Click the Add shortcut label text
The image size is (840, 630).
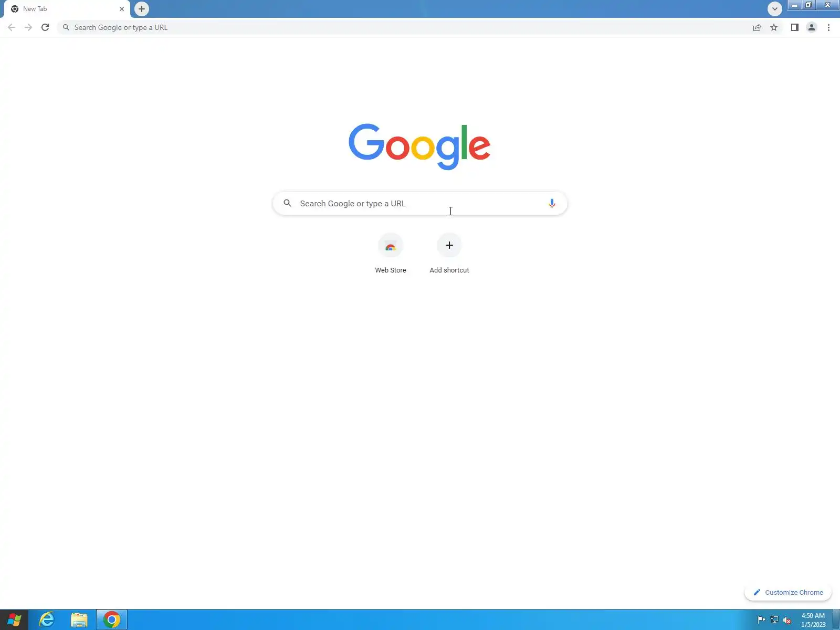tap(449, 270)
